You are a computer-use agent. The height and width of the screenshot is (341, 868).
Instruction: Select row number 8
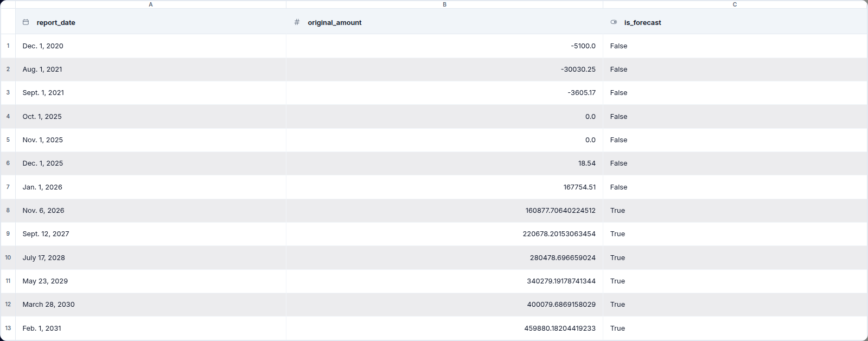click(x=8, y=211)
